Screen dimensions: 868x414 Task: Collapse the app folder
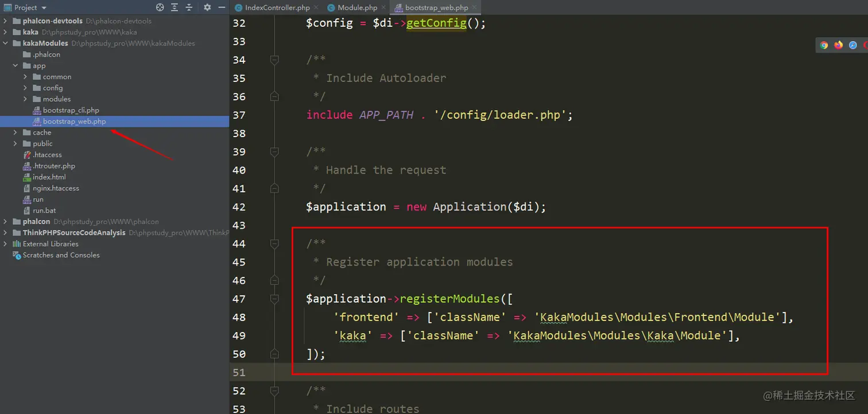coord(15,66)
